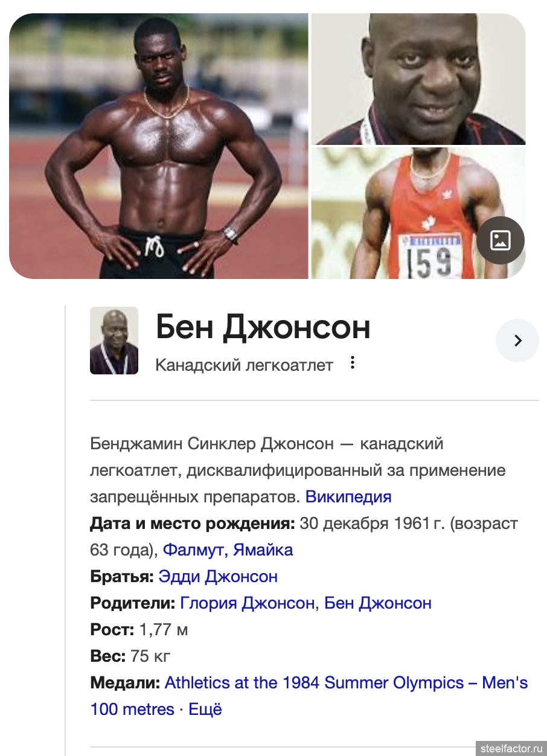Open the Википедия link

[348, 497]
